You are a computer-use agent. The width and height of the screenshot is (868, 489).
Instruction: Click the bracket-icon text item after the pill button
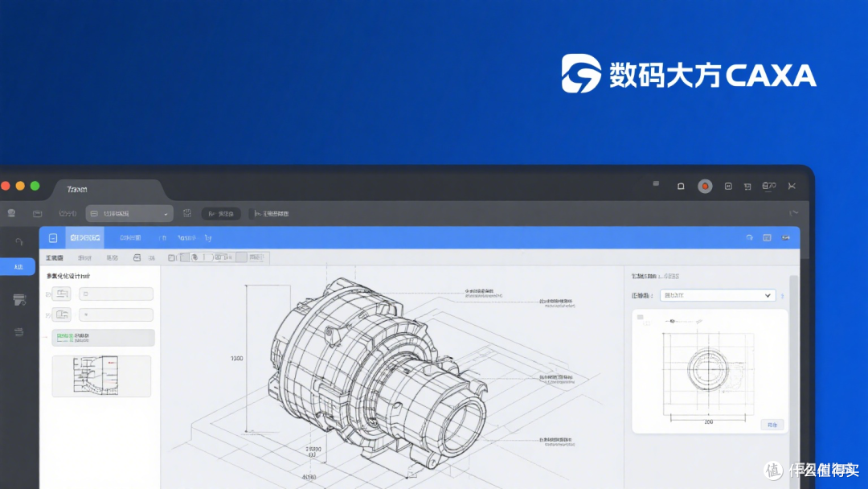pos(272,213)
